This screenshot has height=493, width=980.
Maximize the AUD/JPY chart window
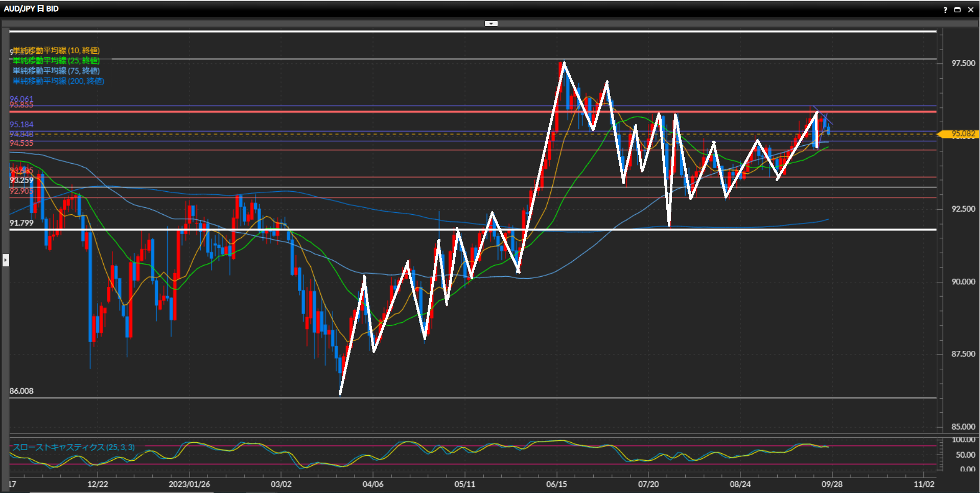(958, 10)
